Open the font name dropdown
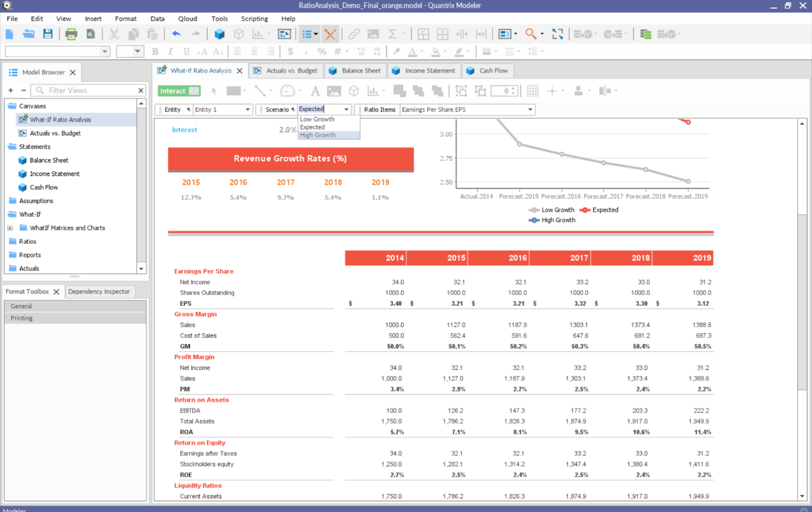The height and width of the screenshot is (512, 812). click(x=105, y=51)
